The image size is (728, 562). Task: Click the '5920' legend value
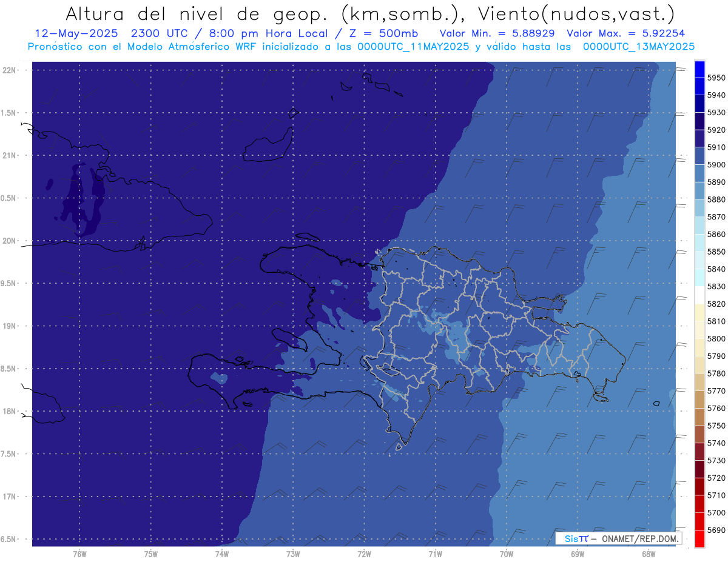[716, 130]
